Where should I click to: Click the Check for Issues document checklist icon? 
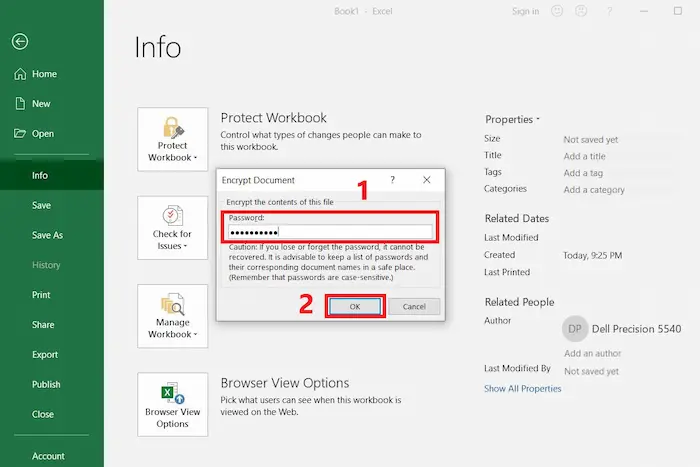(172, 216)
